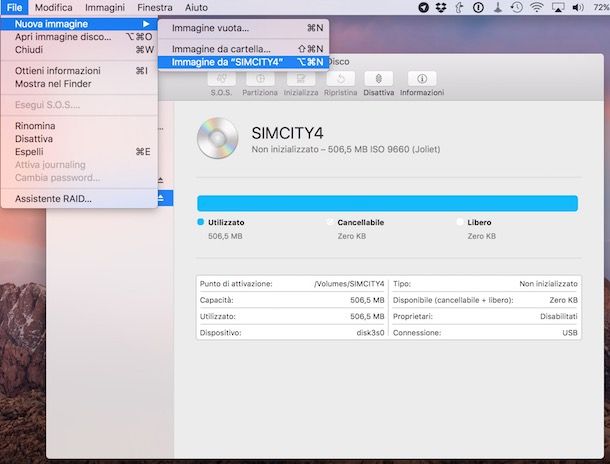Screen dimensions: 610x464
Task: Choose Immagine vuota… from submenu
Action: (243, 28)
